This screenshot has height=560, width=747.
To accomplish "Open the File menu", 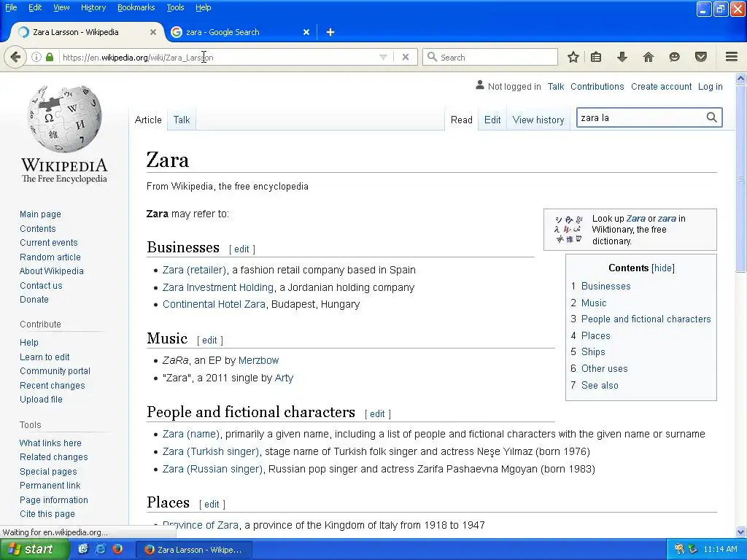I will click(11, 7).
